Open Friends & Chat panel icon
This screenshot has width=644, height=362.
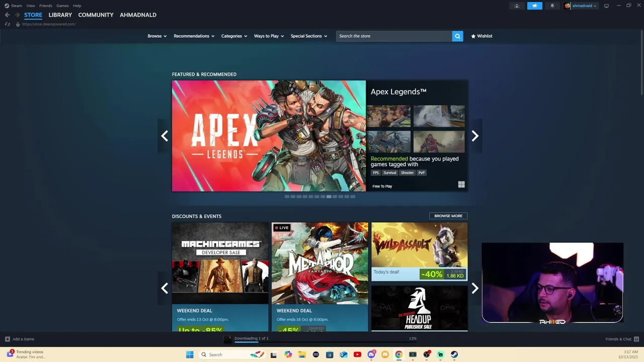click(636, 339)
